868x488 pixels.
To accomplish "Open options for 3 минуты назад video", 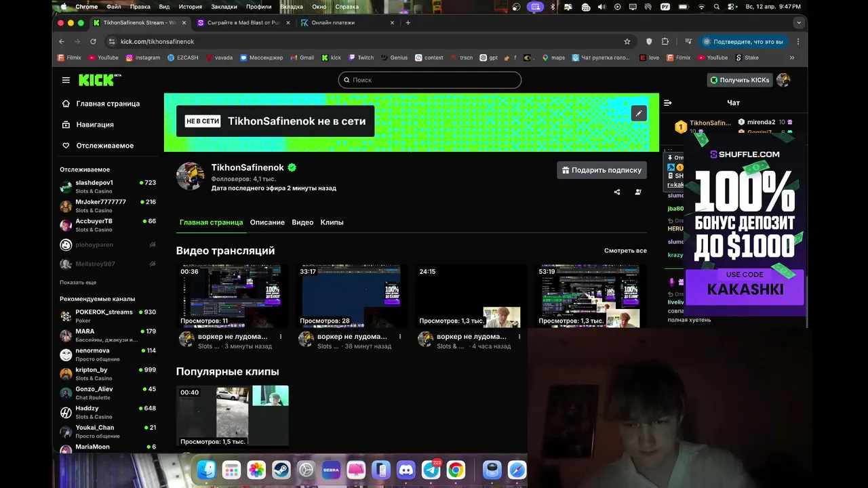I will 281,336.
